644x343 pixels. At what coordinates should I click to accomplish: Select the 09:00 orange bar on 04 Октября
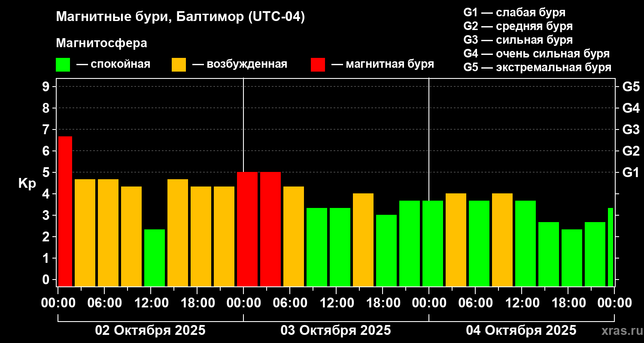tap(502, 240)
